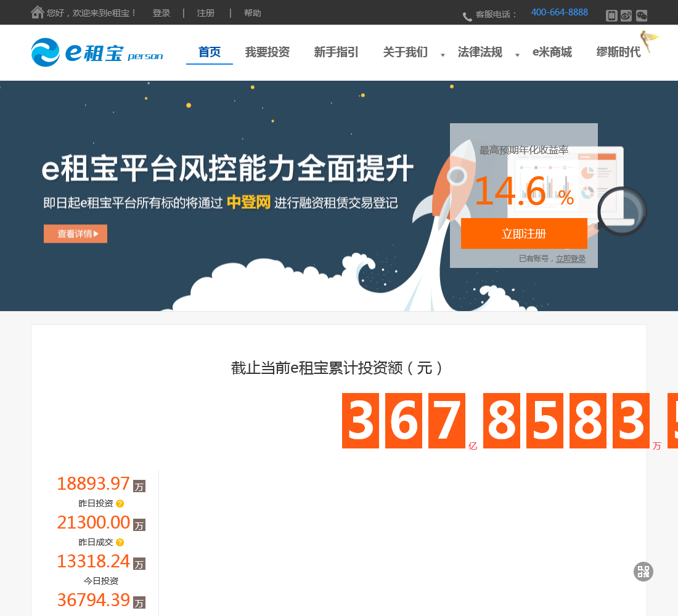Image resolution: width=678 pixels, height=616 pixels.
Task: Click the 21300.00 万 value
Action: pyautogui.click(x=101, y=522)
